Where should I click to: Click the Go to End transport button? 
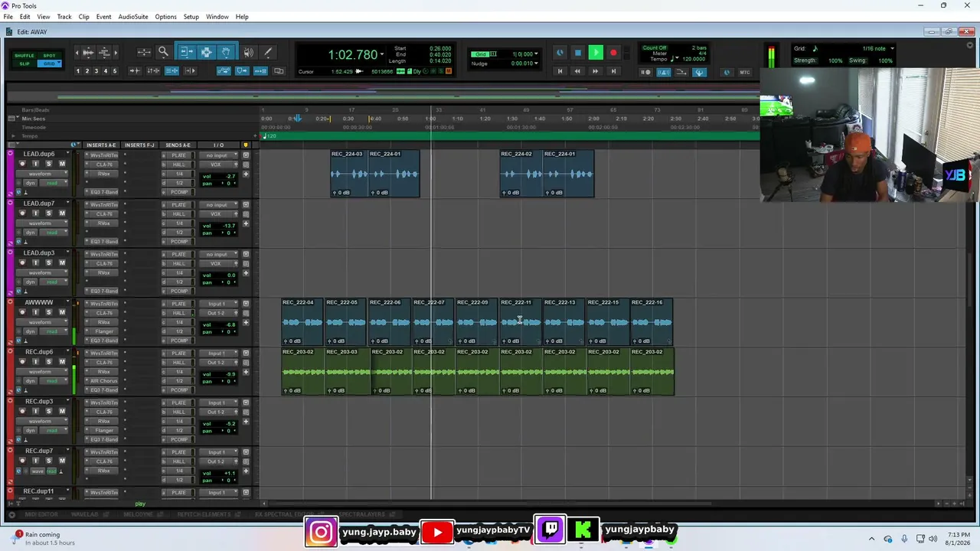[612, 71]
